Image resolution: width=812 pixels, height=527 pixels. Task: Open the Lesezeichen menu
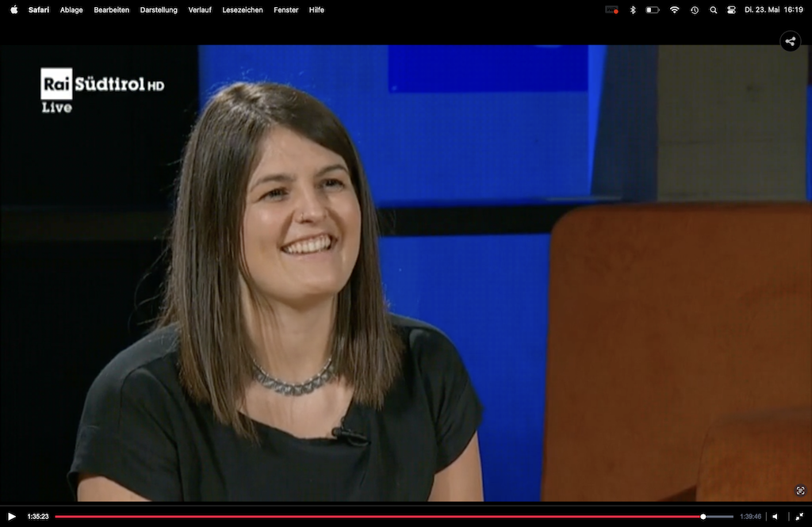coord(243,10)
